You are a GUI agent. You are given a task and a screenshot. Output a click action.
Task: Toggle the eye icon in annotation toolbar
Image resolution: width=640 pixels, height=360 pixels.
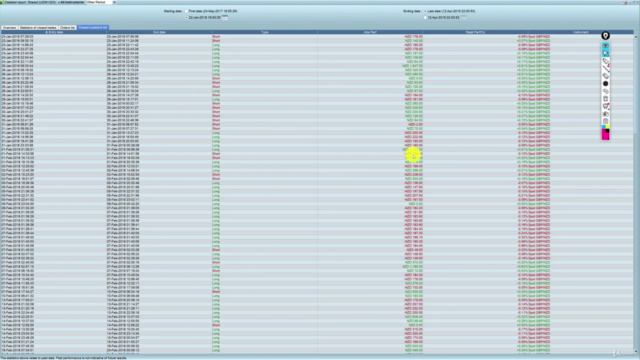click(x=605, y=45)
